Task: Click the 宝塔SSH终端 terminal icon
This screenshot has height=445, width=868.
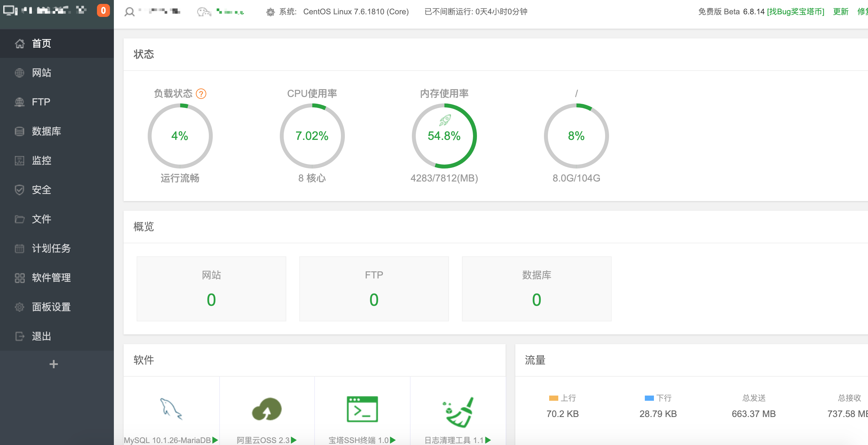Action: click(362, 409)
